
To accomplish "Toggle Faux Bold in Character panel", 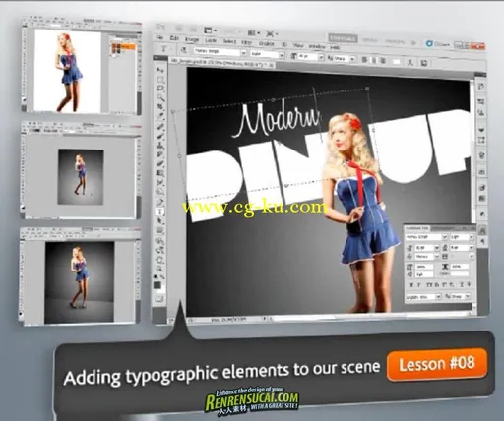I will [x=411, y=285].
